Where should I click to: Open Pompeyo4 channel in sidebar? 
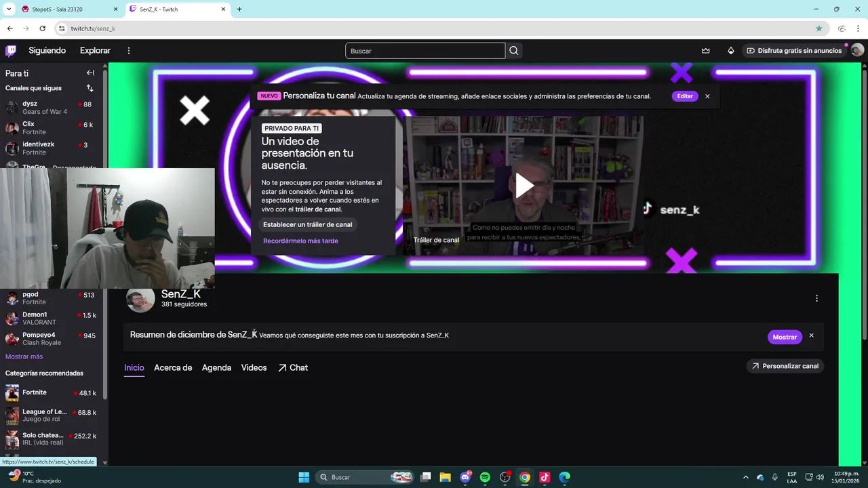[x=51, y=339]
